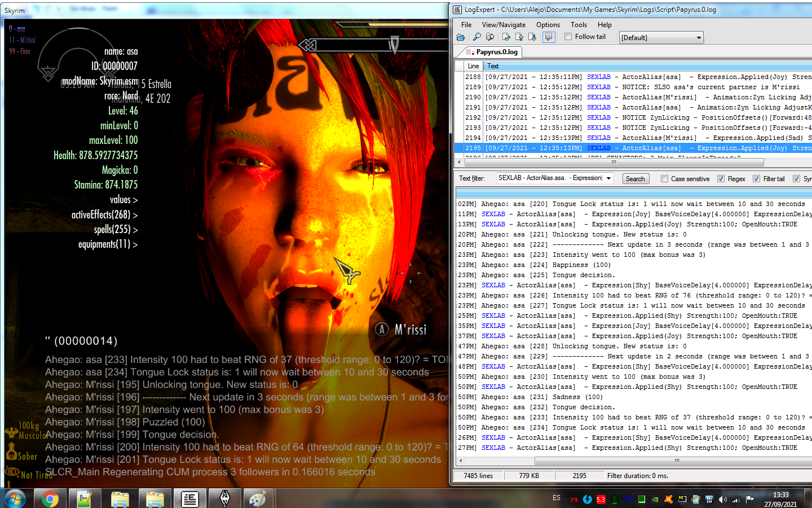Switch to LogExpert via taskbar icon

pyautogui.click(x=189, y=499)
